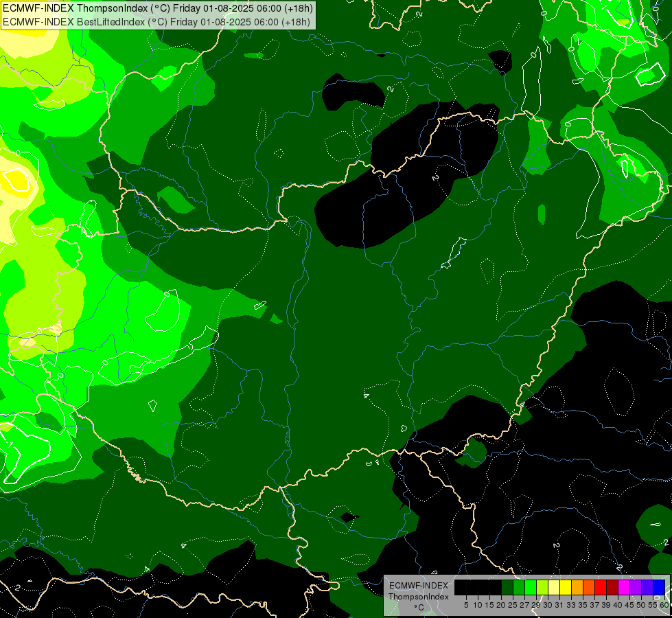Select the medium green 25–27 legend swatch

click(518, 588)
